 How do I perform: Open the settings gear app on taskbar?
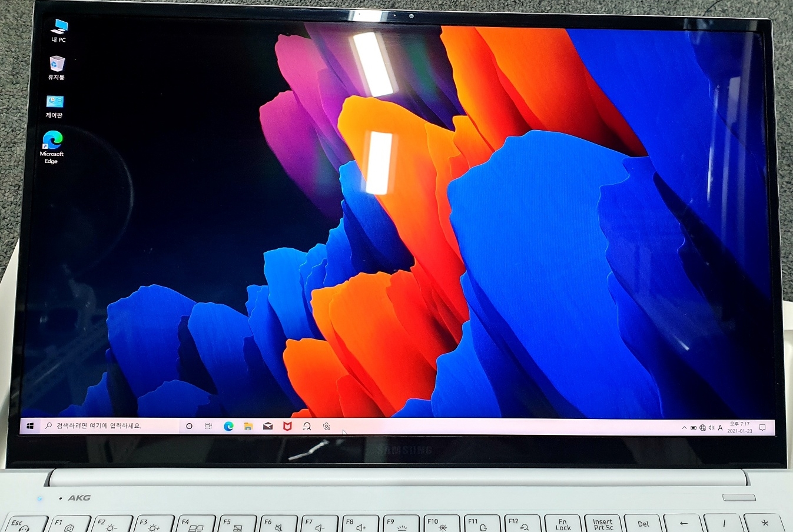[326, 426]
